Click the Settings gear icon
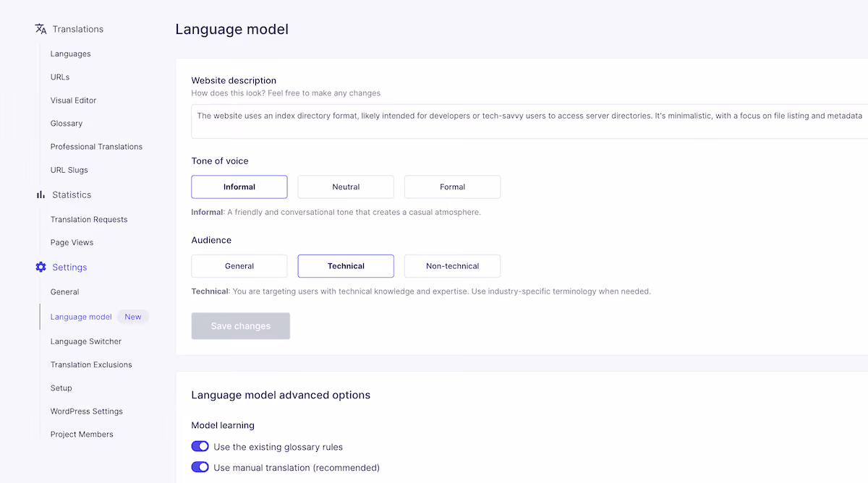This screenshot has height=483, width=868. (41, 267)
